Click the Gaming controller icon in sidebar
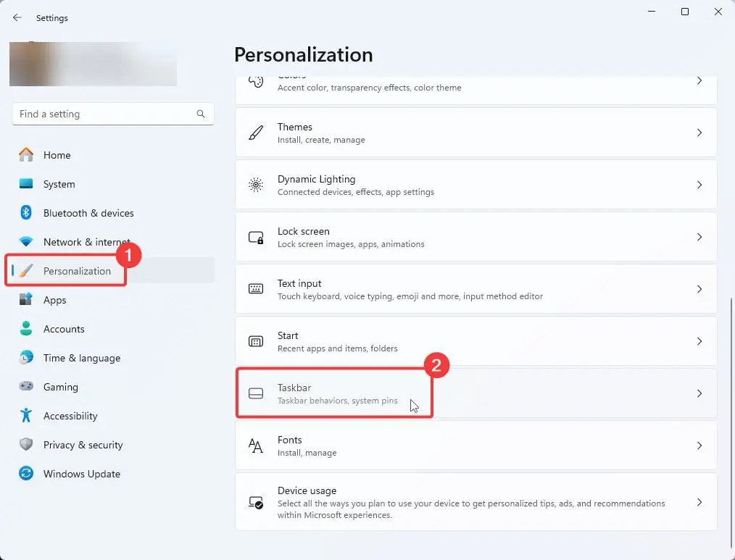This screenshot has height=560, width=735. tap(26, 387)
